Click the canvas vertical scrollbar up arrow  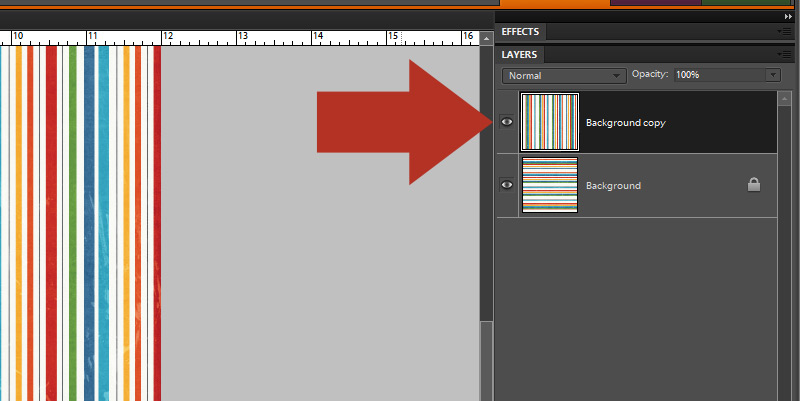pyautogui.click(x=486, y=39)
